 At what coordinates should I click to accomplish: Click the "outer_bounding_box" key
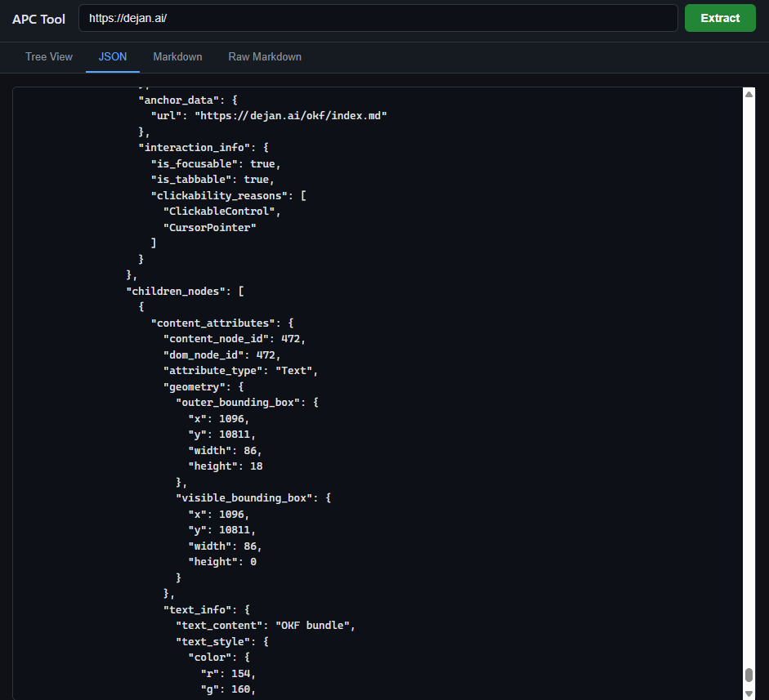[x=238, y=403]
